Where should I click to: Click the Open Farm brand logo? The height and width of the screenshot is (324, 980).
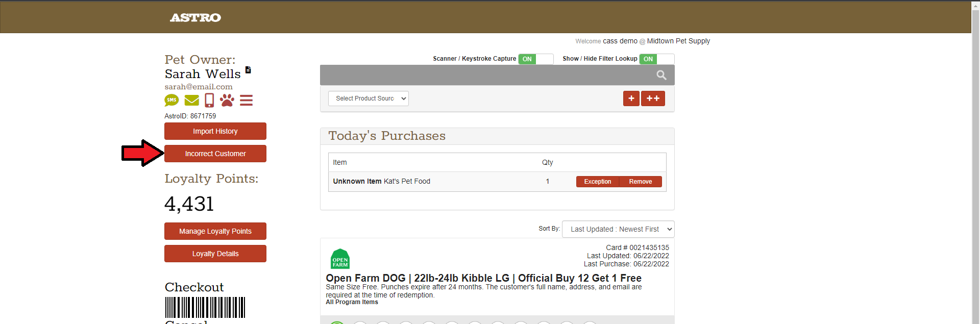[340, 259]
